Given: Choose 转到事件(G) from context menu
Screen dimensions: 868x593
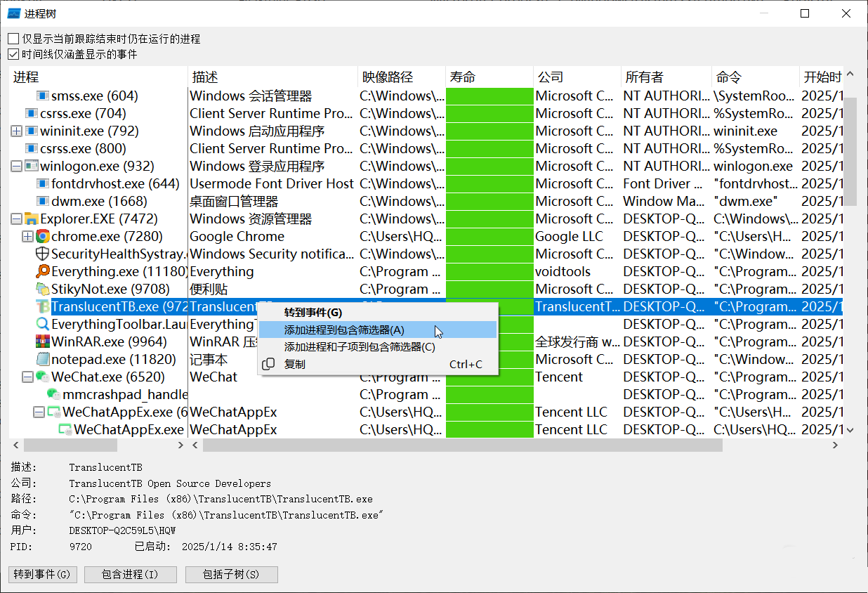Looking at the screenshot, I should [378, 313].
